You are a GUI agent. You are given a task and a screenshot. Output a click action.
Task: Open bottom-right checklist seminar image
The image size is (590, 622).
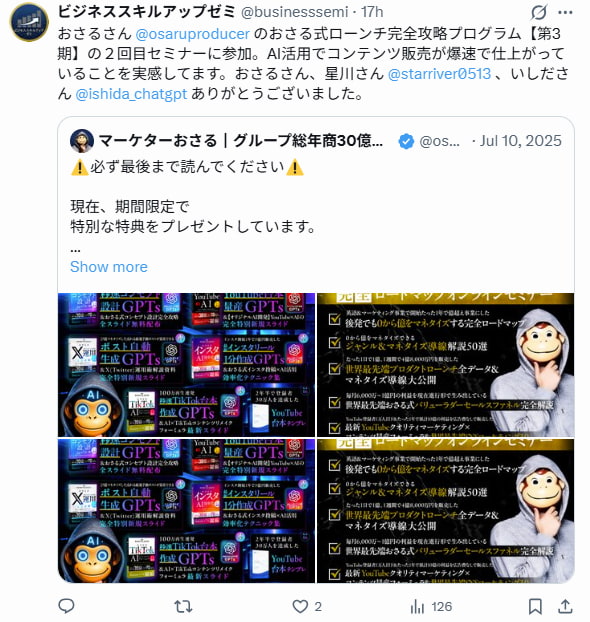445,511
